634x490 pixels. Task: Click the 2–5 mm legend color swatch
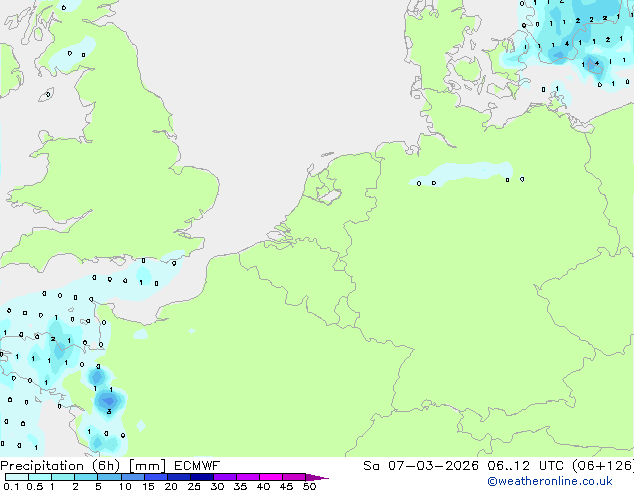pos(86,477)
